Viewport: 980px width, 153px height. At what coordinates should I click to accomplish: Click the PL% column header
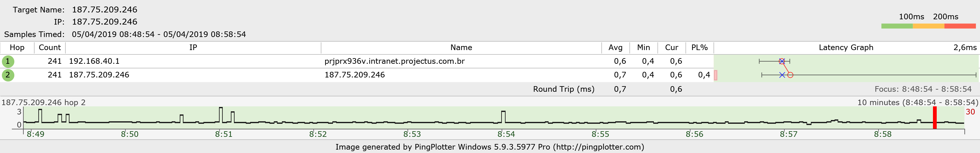tap(700, 48)
